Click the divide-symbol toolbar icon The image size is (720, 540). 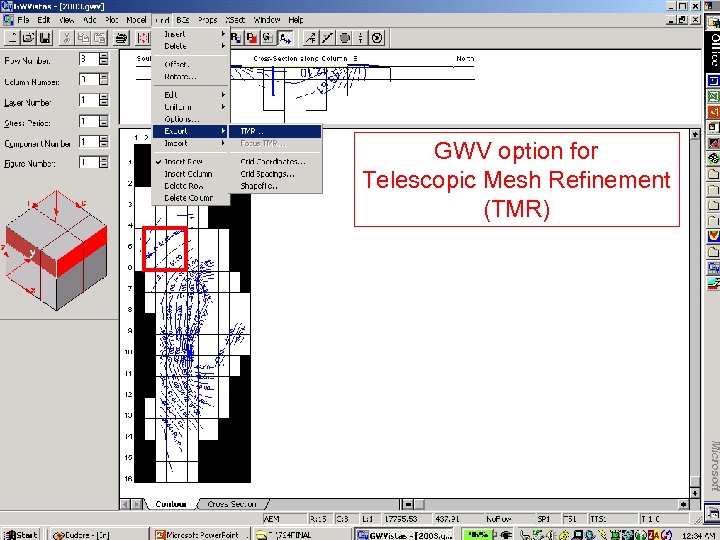point(360,38)
